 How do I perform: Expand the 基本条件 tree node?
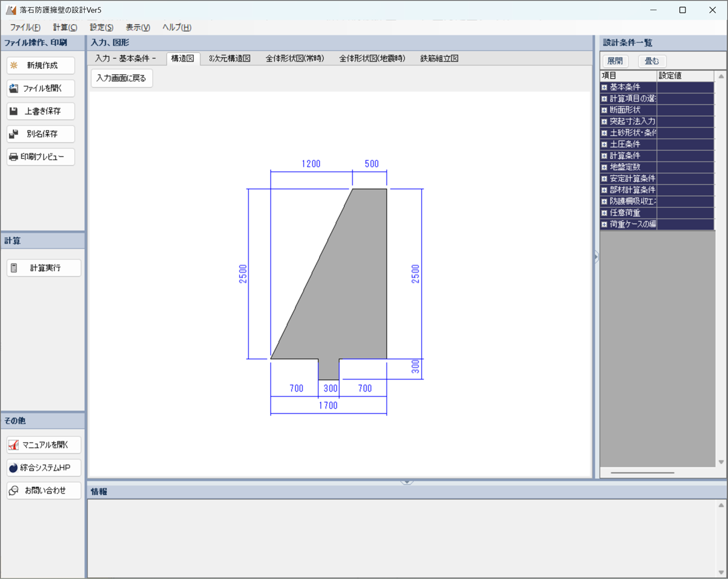604,88
